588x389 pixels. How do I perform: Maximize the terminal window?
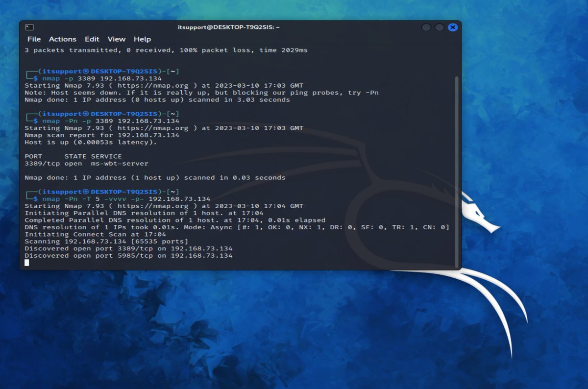pos(440,27)
